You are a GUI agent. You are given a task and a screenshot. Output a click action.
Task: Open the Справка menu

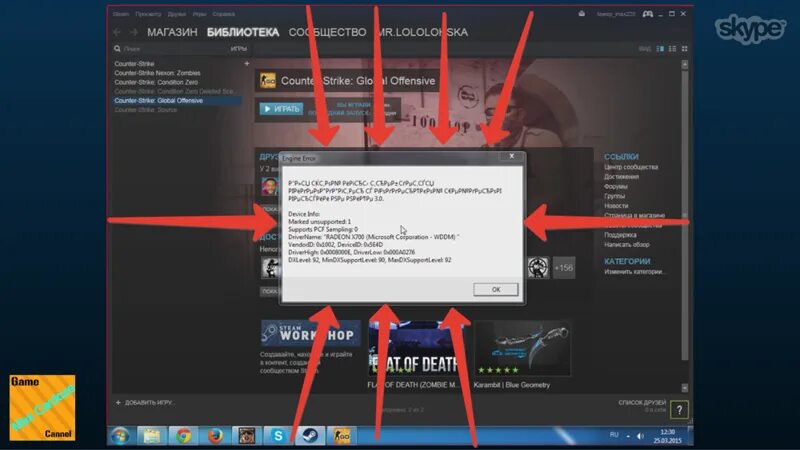(223, 14)
